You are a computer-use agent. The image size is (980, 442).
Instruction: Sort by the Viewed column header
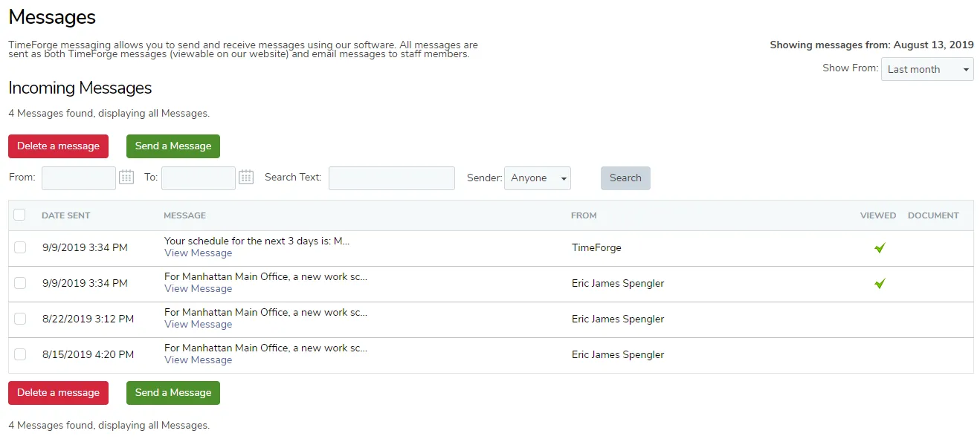point(878,215)
